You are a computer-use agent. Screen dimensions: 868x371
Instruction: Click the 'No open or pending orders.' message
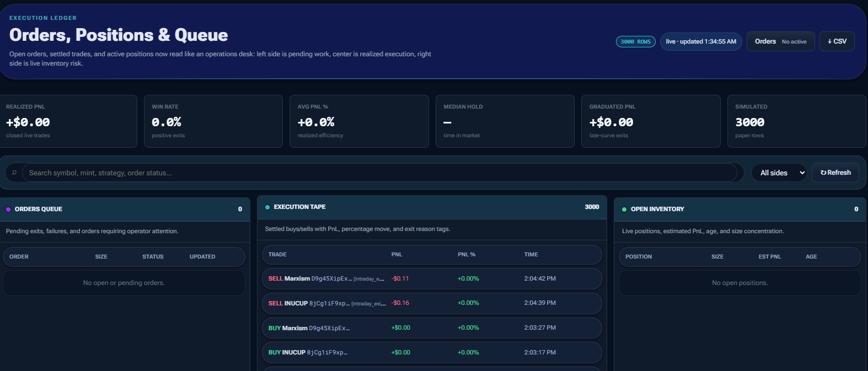pos(124,283)
